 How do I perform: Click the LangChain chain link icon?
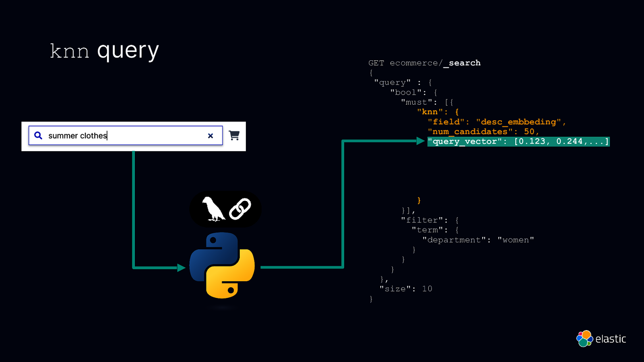pos(240,209)
